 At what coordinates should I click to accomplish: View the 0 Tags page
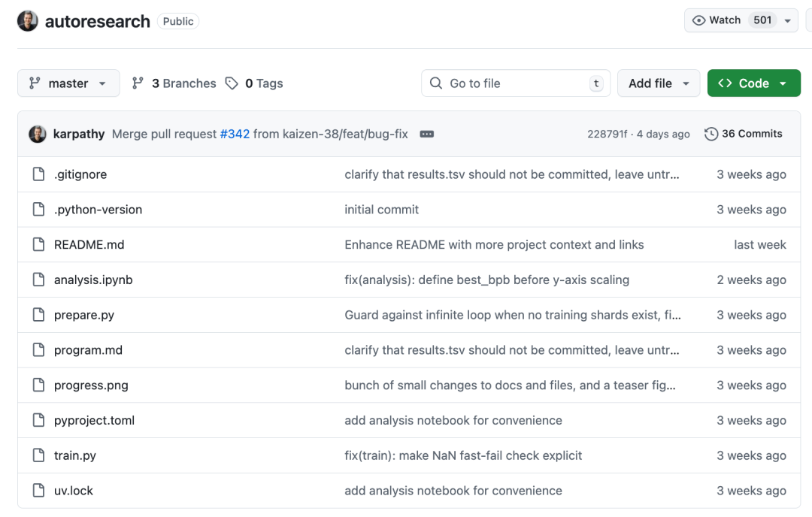click(x=254, y=83)
